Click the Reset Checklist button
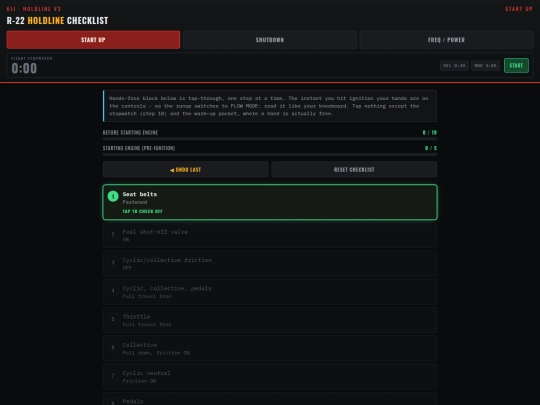 354,169
